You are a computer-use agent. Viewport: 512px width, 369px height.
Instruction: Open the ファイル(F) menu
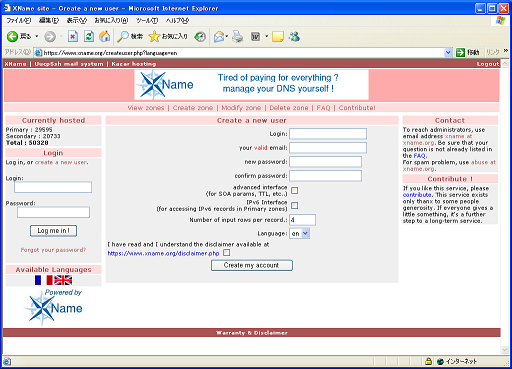click(19, 21)
